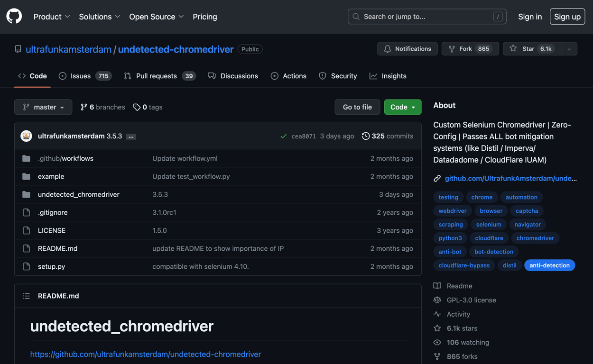Open the undetected_chromedriver folder

(x=79, y=194)
